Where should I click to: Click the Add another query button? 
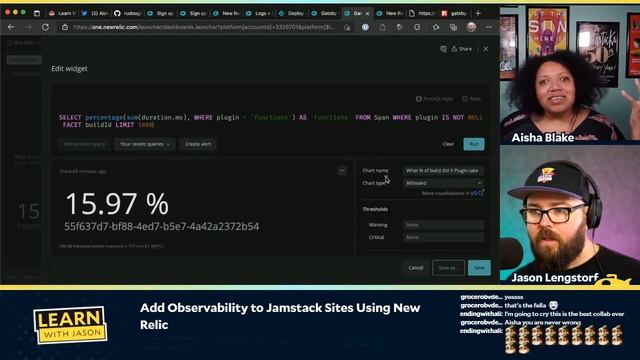[84, 144]
